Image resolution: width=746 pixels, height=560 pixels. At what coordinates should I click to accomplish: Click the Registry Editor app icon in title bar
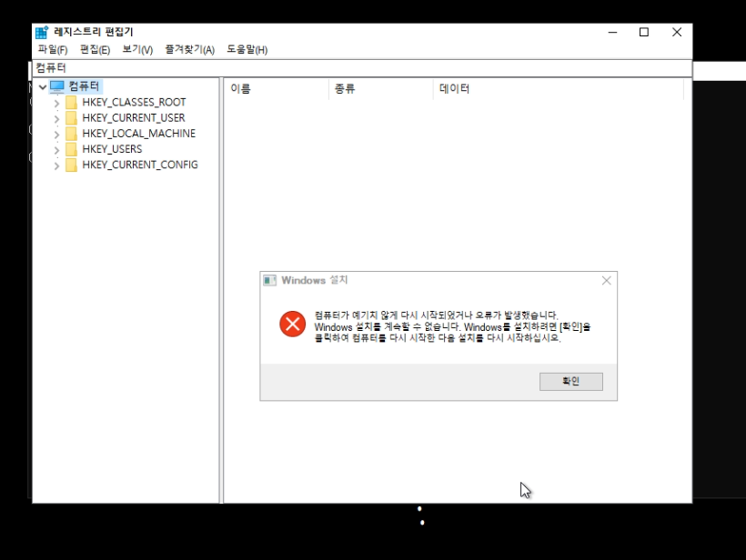pyautogui.click(x=42, y=33)
